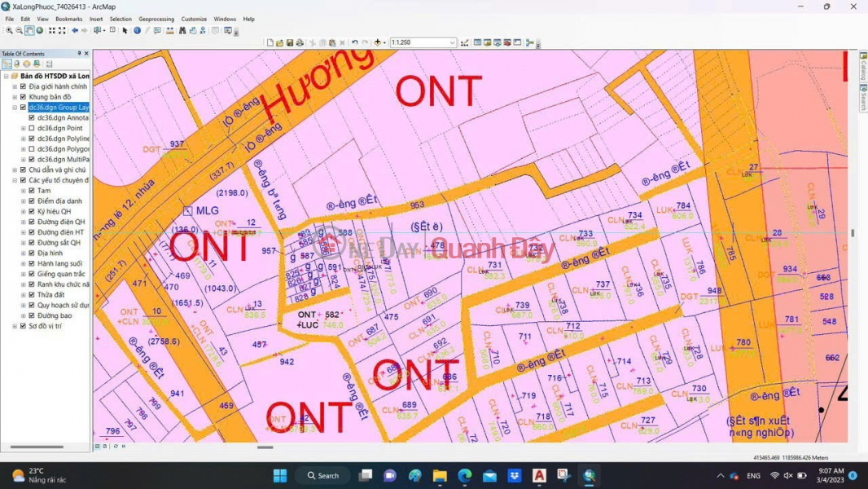Image resolution: width=868 pixels, height=489 pixels.
Task: Open the Geoprocessing menu
Action: click(x=156, y=19)
